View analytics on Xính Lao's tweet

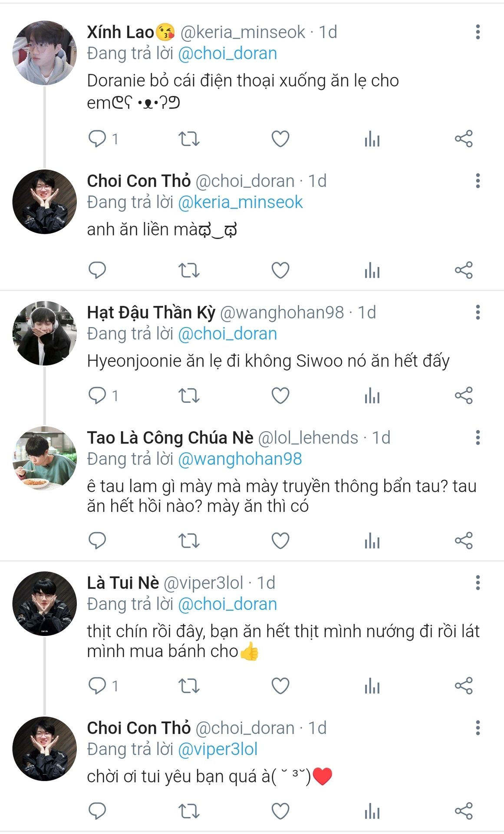pos(372,139)
